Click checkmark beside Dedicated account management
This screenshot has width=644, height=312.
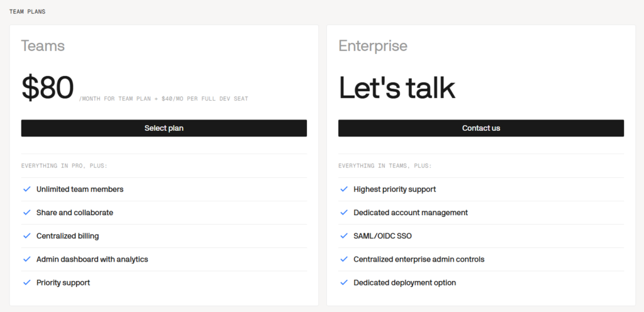click(x=344, y=213)
